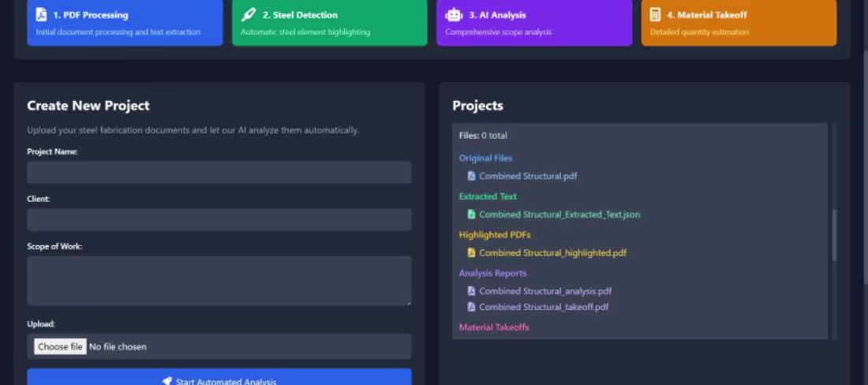Click into the Scope of Work textarea
The height and width of the screenshot is (385, 868).
click(x=219, y=280)
